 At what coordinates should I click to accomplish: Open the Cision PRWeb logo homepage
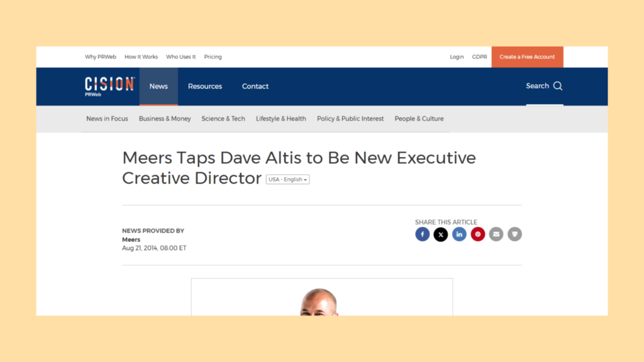pos(109,86)
